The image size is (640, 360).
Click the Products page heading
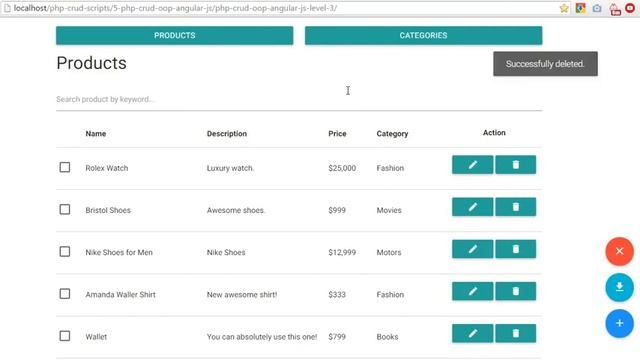91,63
